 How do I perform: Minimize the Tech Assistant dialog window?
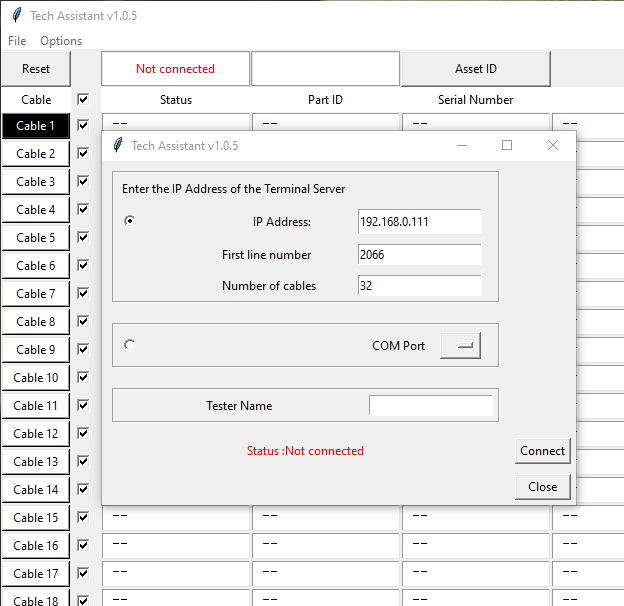461,146
